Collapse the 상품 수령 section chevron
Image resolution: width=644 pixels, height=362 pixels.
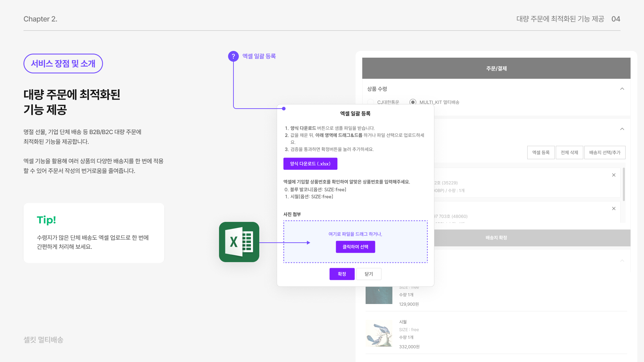622,89
